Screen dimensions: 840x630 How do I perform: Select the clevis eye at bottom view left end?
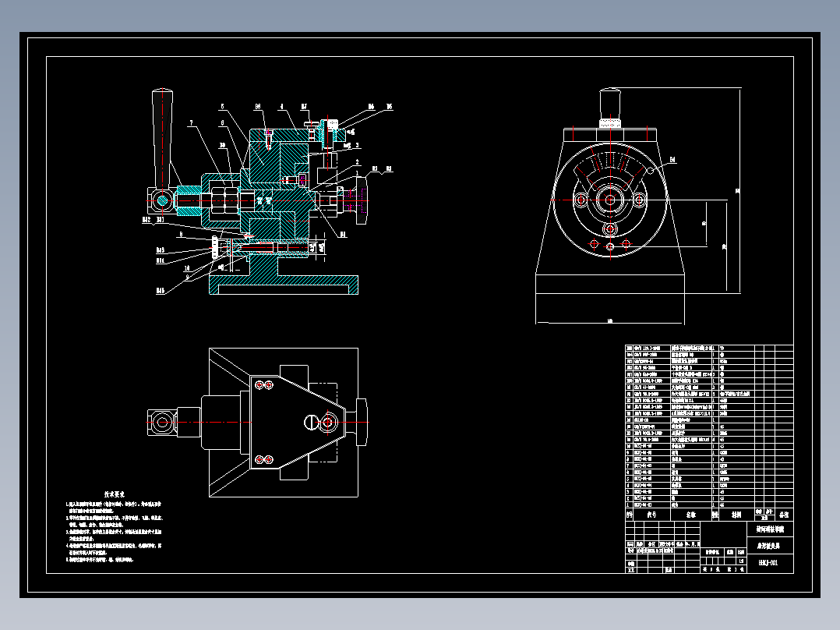click(161, 422)
